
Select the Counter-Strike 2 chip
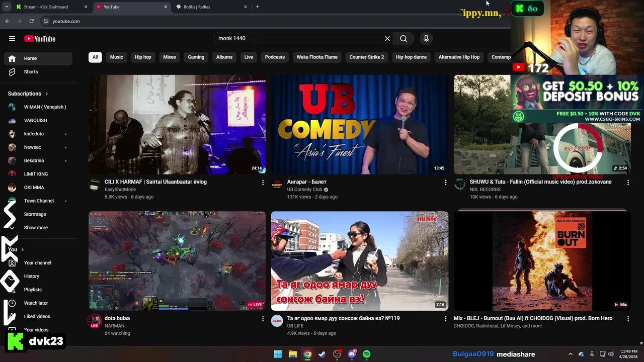pos(367,57)
